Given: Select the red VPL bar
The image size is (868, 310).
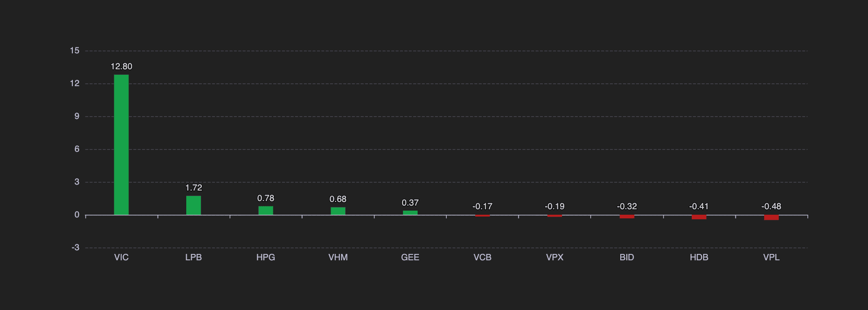Looking at the screenshot, I should click(x=771, y=217).
